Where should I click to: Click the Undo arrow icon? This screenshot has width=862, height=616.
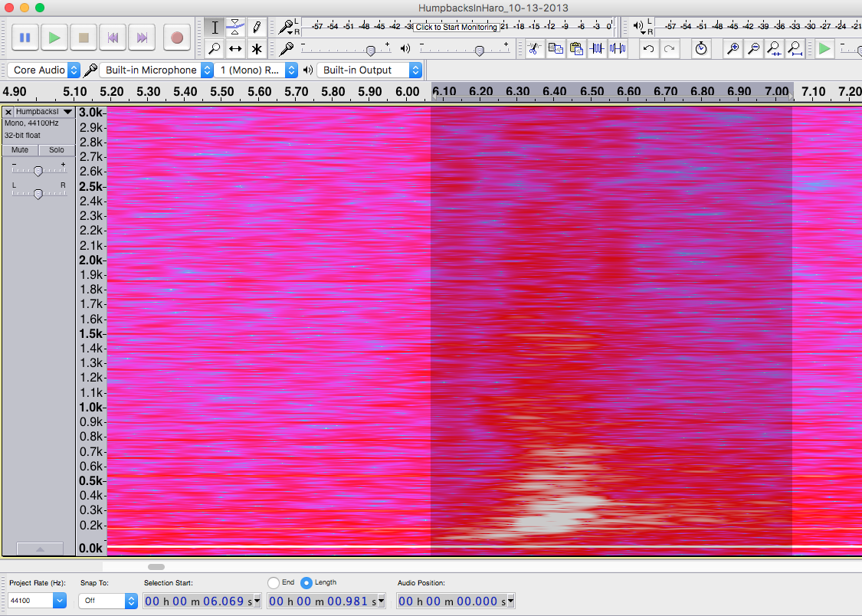coord(648,49)
